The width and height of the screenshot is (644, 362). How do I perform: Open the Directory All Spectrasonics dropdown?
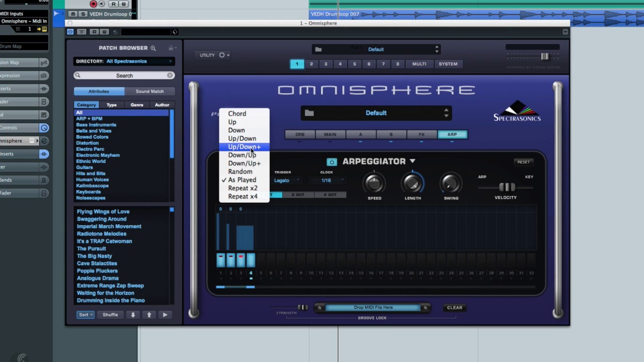click(123, 61)
